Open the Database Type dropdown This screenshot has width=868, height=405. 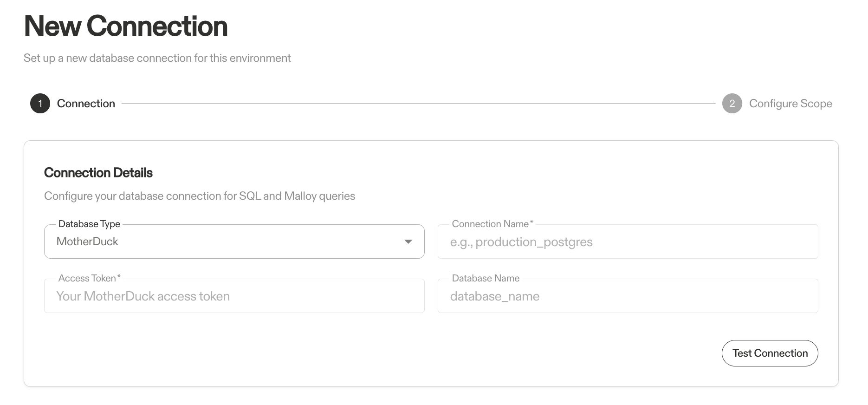pos(234,242)
